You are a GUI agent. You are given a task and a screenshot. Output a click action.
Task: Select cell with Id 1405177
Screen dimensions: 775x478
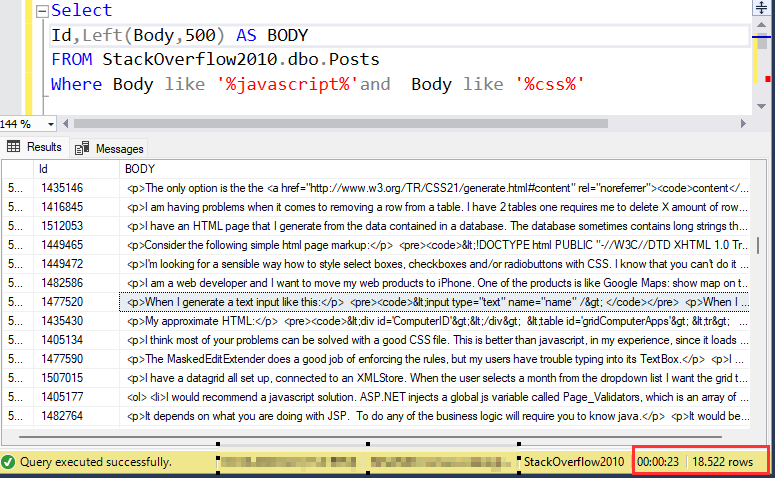point(77,396)
